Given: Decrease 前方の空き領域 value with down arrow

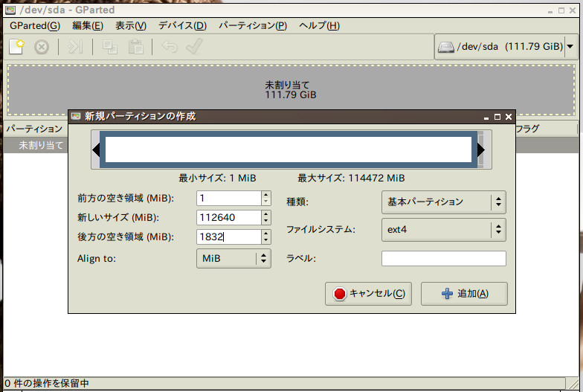Looking at the screenshot, I should [266, 202].
